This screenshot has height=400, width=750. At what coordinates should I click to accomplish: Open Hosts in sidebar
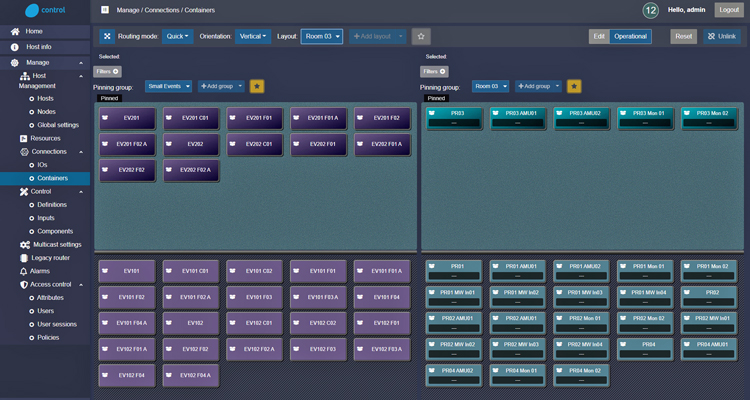click(45, 99)
